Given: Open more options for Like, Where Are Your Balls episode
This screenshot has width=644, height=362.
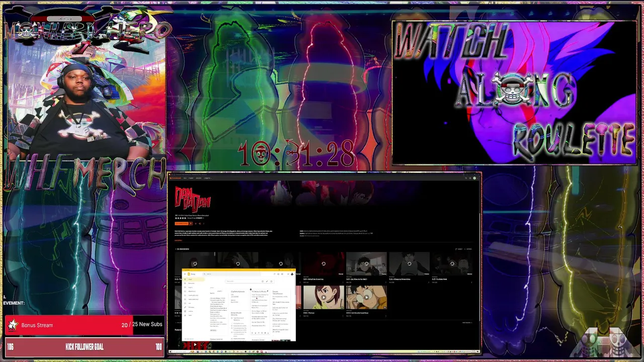Looking at the screenshot, I should [x=385, y=282].
